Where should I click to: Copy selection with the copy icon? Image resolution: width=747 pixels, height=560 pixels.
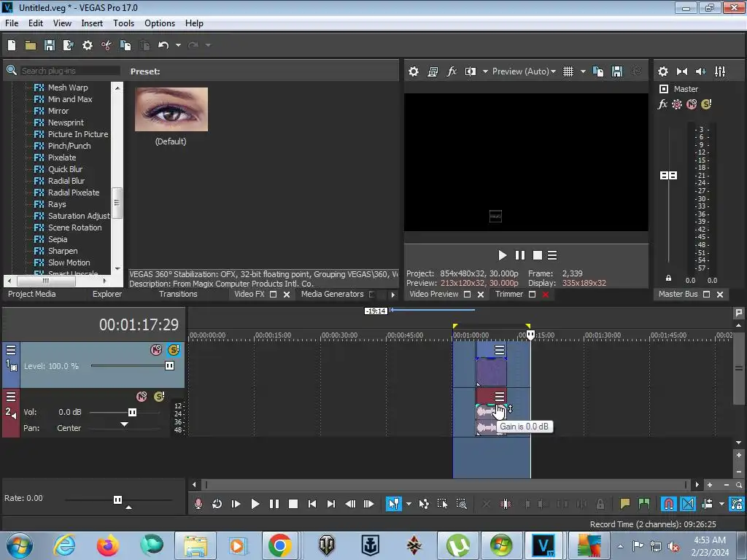pos(125,45)
